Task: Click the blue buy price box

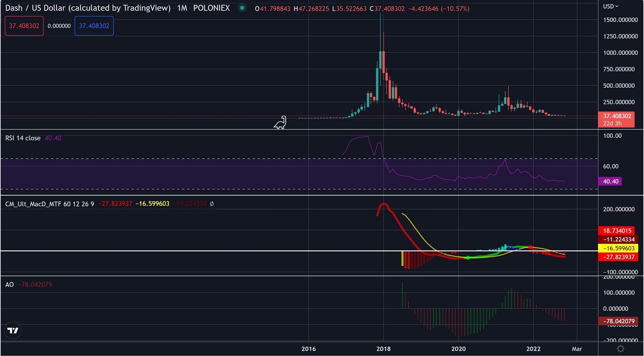Action: pos(94,26)
